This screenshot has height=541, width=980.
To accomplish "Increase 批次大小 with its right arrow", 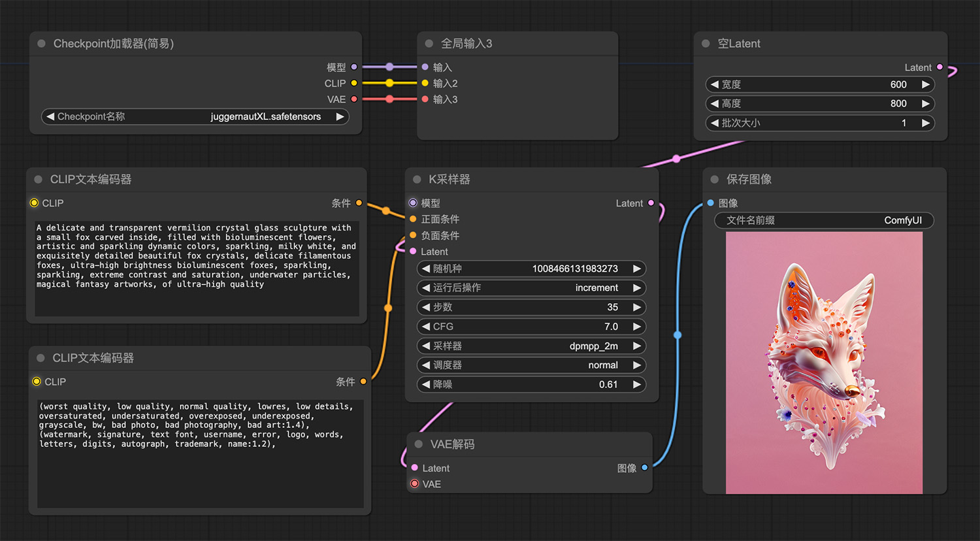I will coord(925,123).
